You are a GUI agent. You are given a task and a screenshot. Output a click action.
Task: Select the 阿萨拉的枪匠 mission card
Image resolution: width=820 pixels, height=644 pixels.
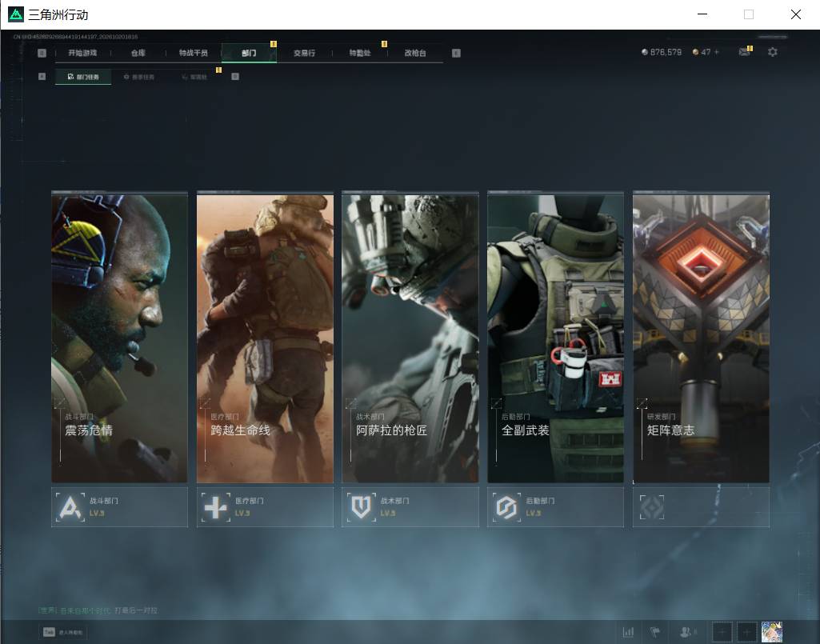coord(410,338)
